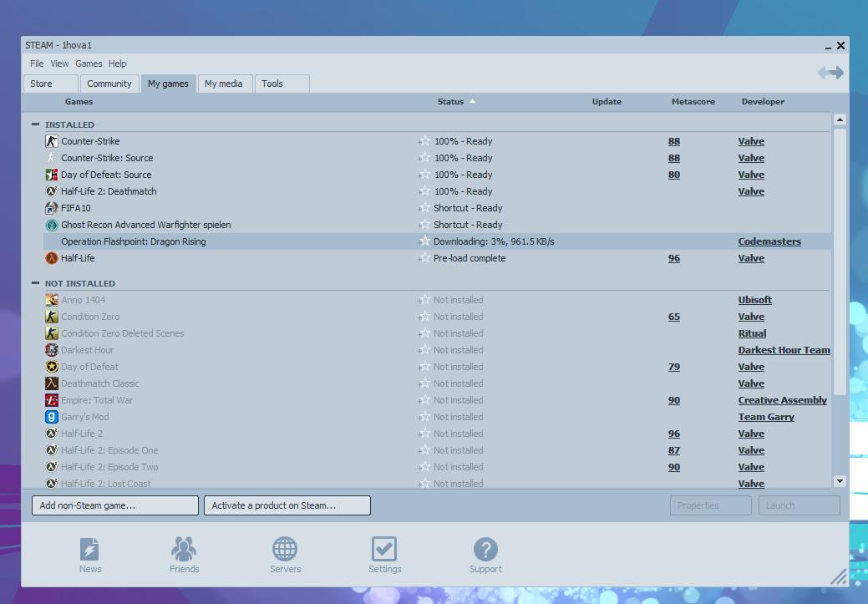Click the Empire: Total War icon
This screenshot has height=604, width=868.
coord(52,400)
